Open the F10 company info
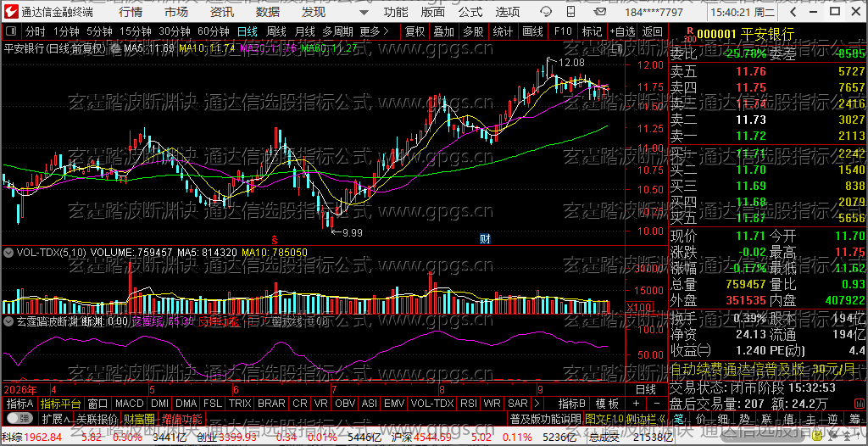 coord(563,31)
